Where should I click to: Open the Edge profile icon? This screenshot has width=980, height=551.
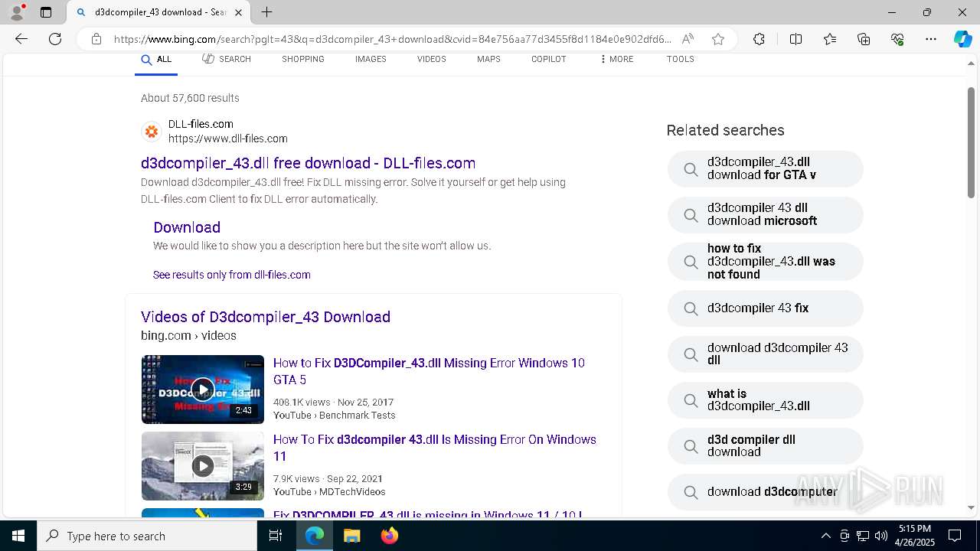(17, 12)
